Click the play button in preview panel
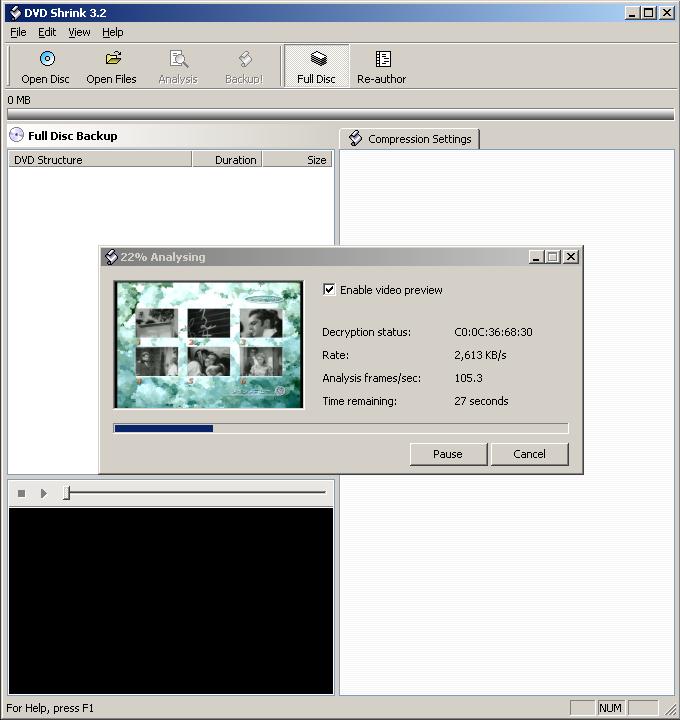680x720 pixels. (44, 493)
